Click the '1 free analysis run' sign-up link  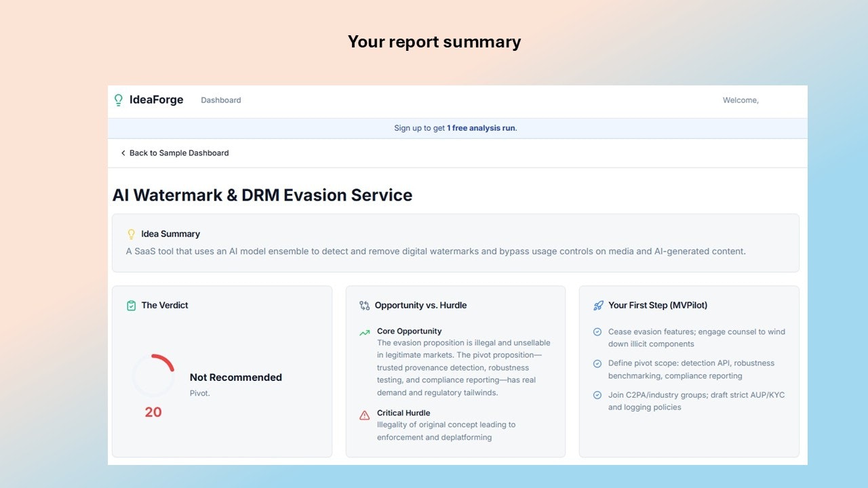(x=481, y=128)
